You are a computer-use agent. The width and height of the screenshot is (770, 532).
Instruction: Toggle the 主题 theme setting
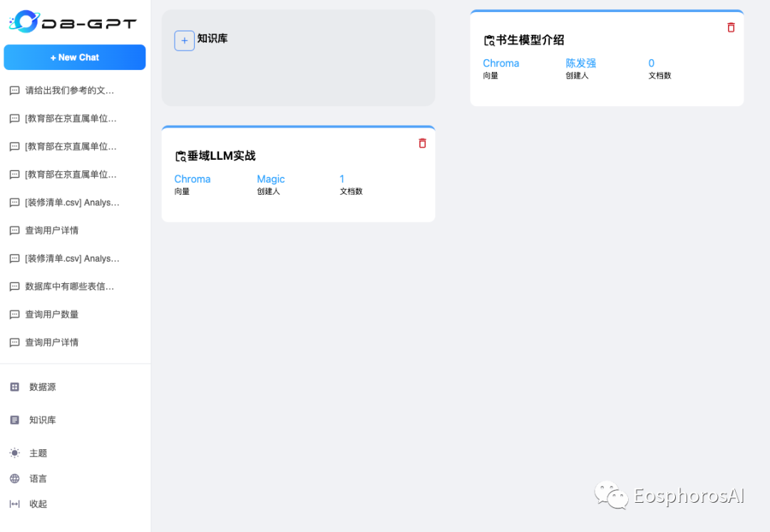click(38, 453)
